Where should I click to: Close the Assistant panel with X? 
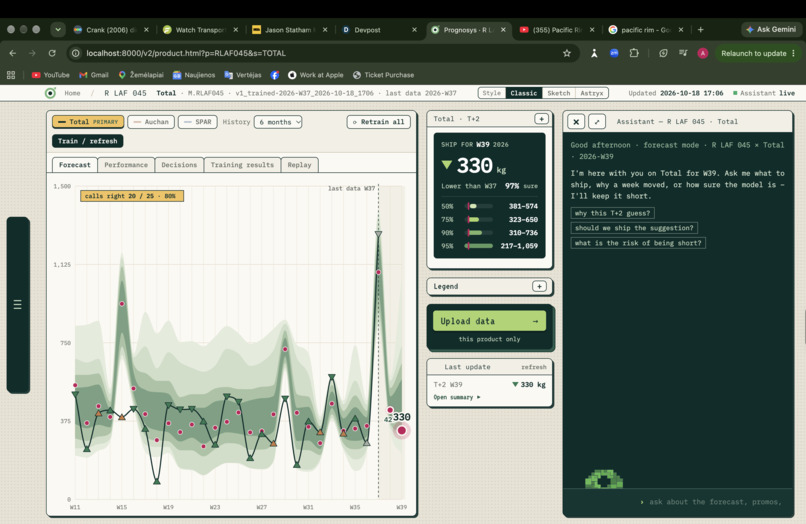(x=576, y=122)
